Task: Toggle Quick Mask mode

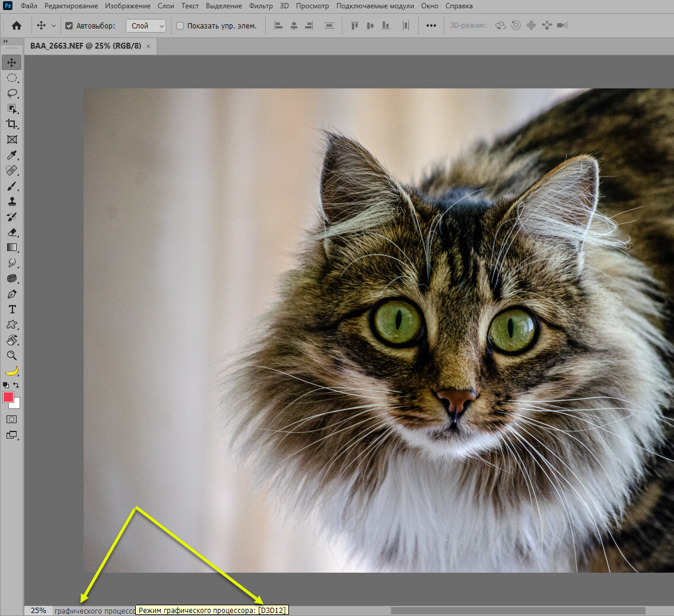Action: 12,420
